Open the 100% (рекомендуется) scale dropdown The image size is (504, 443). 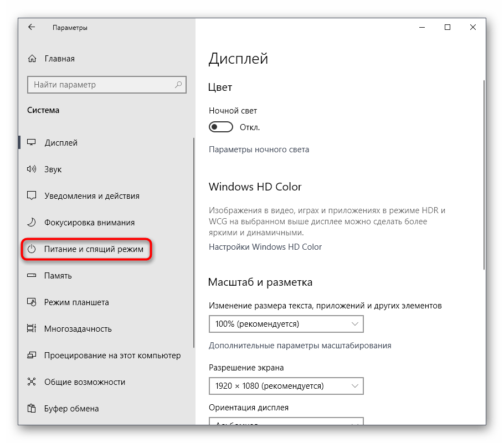pos(286,324)
